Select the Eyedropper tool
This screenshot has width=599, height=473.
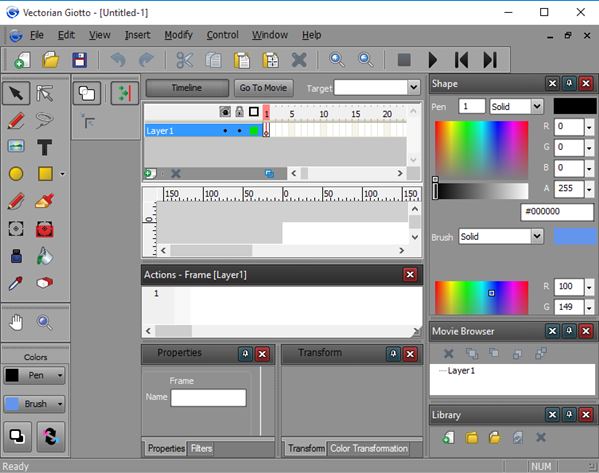coord(16,283)
